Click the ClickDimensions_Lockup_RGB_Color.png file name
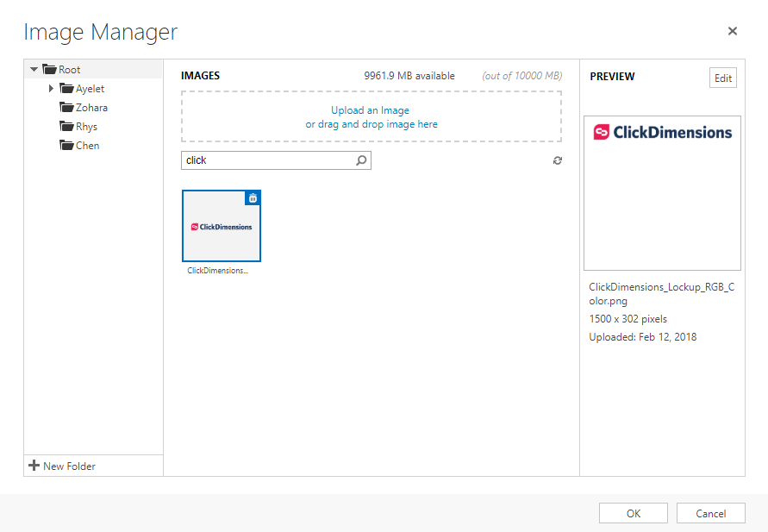Screen dimensions: 768x532 [x=662, y=294]
